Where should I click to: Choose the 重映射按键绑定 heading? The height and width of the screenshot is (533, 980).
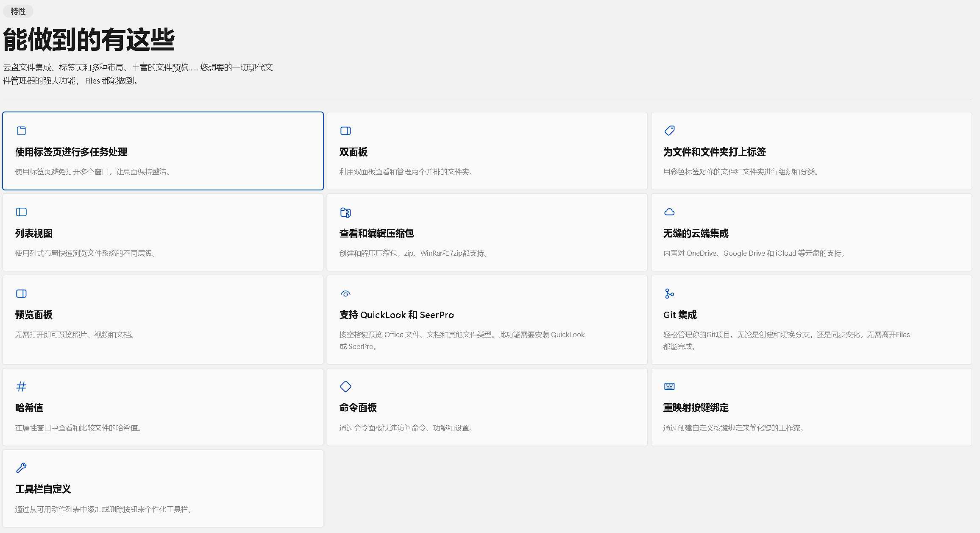pos(696,407)
